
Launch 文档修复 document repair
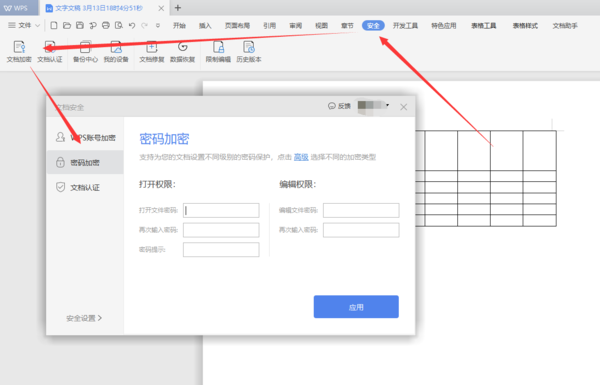152,52
